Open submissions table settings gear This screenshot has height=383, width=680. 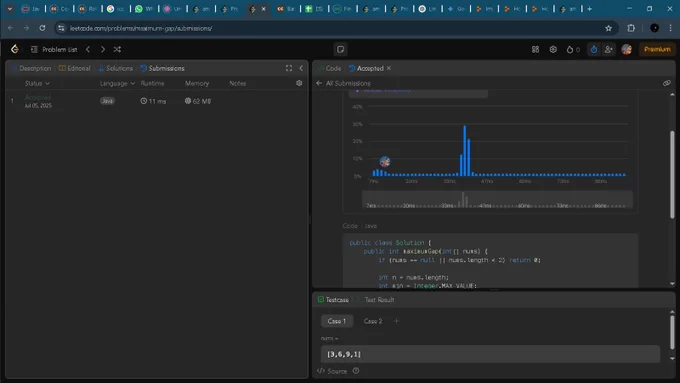tap(299, 83)
